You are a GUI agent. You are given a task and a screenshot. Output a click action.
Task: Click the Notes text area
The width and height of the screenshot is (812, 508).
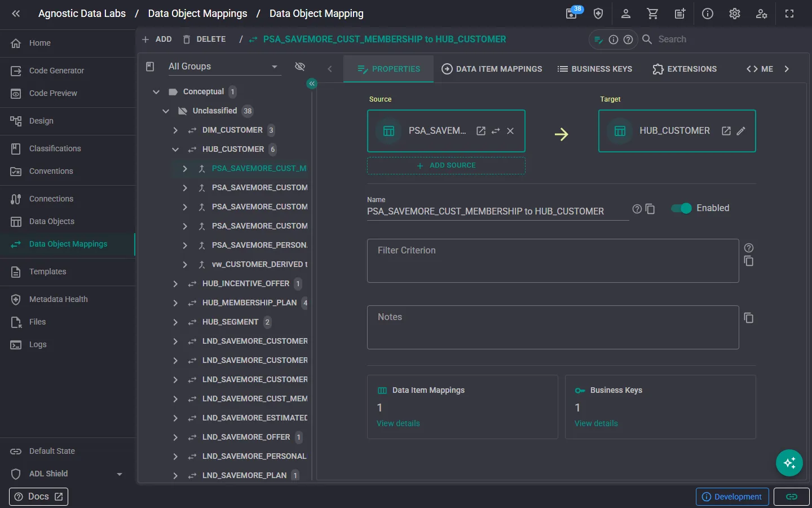[553, 327]
